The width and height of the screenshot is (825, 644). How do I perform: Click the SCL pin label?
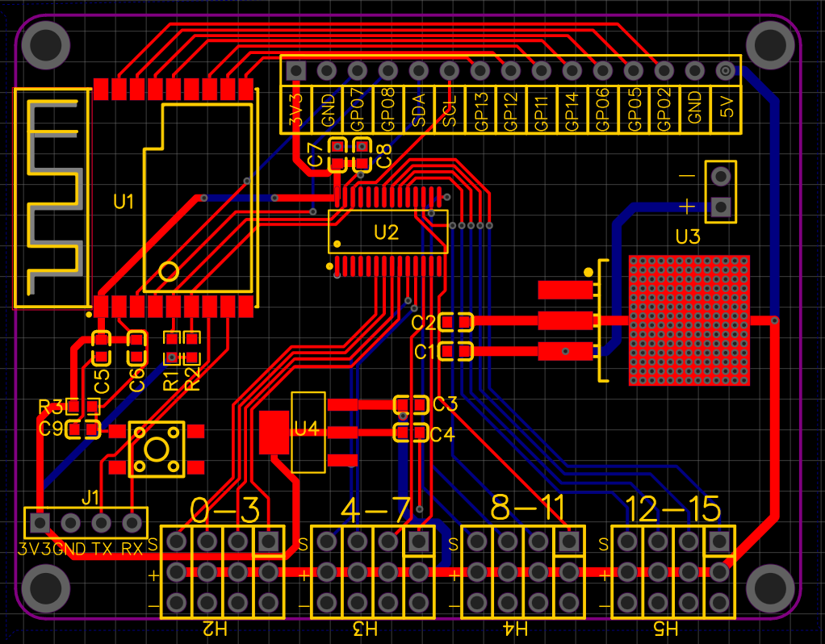point(450,111)
